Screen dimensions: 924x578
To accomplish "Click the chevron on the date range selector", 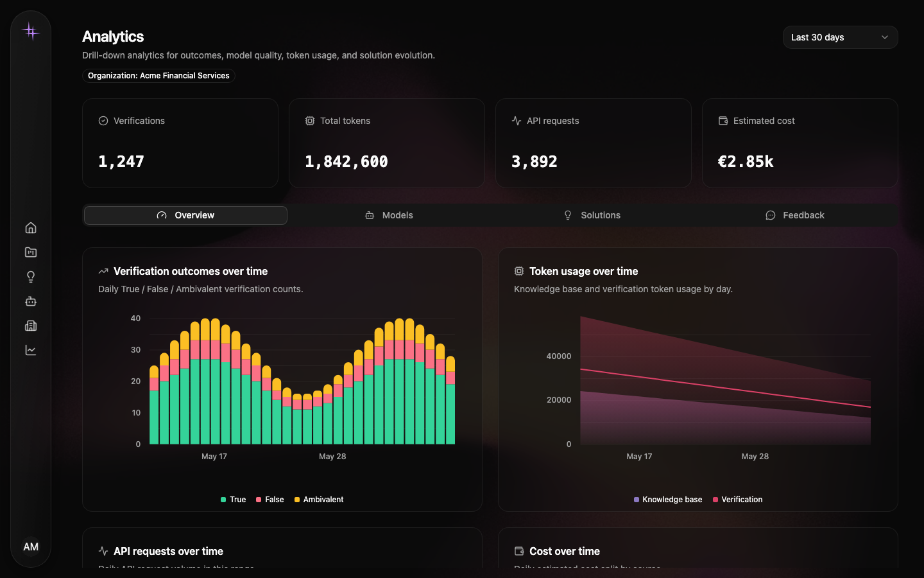I will point(885,37).
